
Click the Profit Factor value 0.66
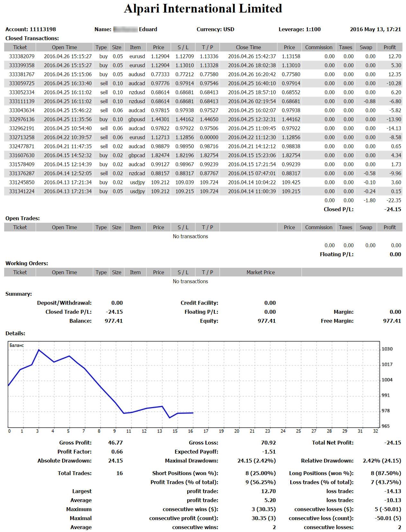click(x=117, y=452)
